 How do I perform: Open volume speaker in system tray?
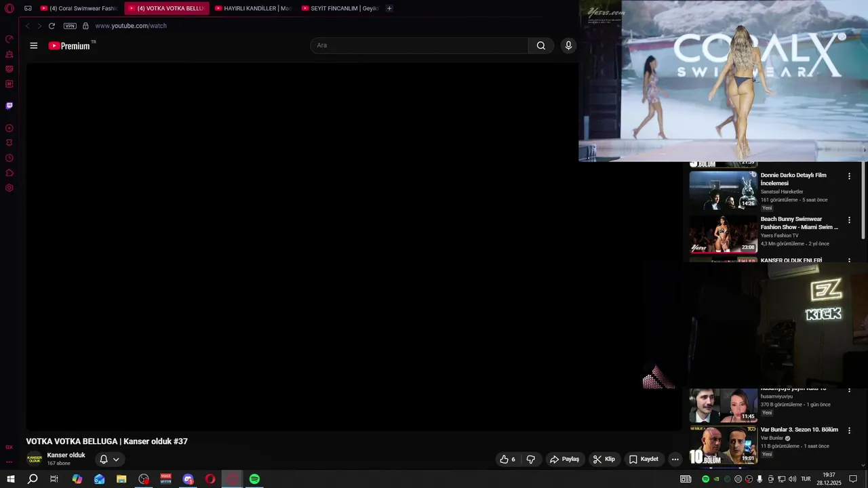[792, 479]
